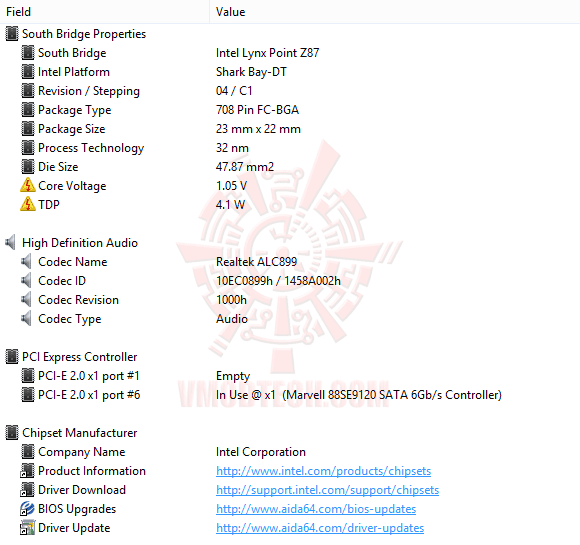The width and height of the screenshot is (580, 545).
Task: Select the 'Process Technology' field label
Action: [91, 148]
